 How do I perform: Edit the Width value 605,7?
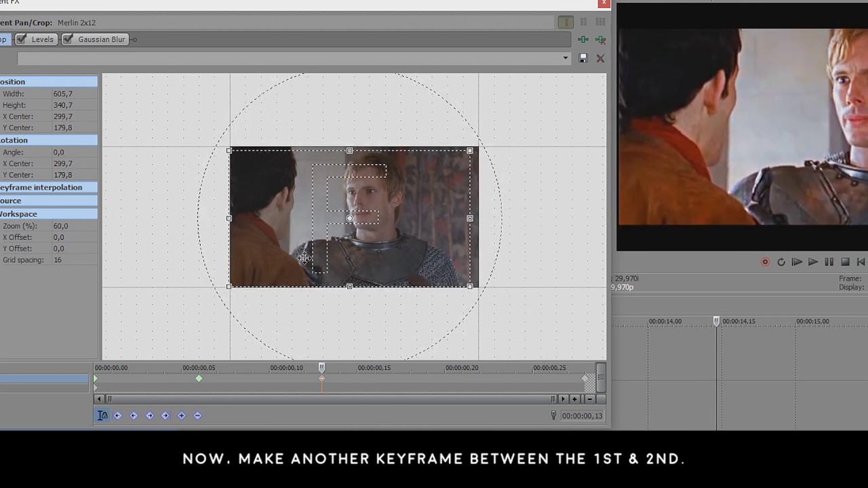click(73, 94)
